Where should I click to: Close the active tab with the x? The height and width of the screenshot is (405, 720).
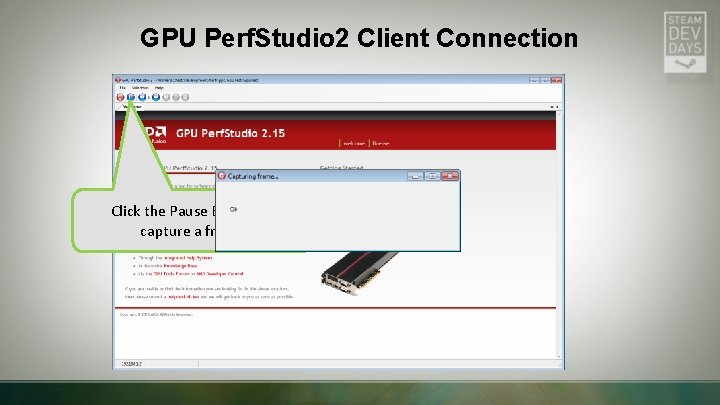click(x=557, y=107)
